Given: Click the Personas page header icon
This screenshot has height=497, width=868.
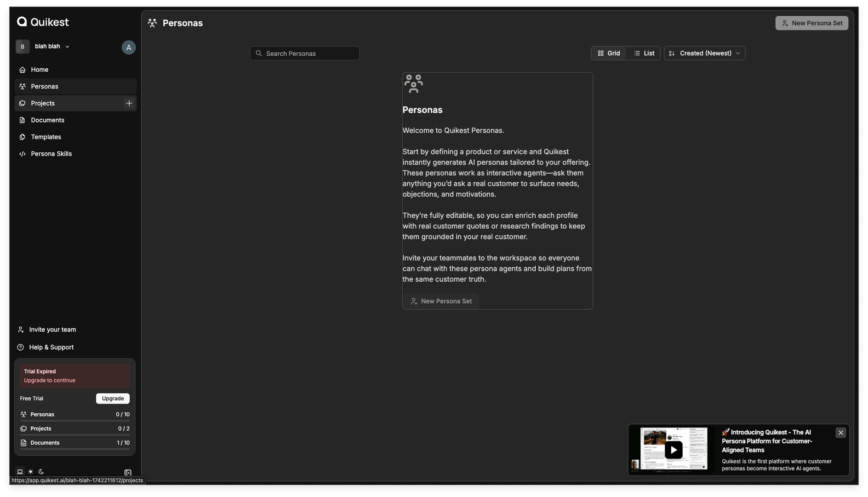Looking at the screenshot, I should pos(153,23).
